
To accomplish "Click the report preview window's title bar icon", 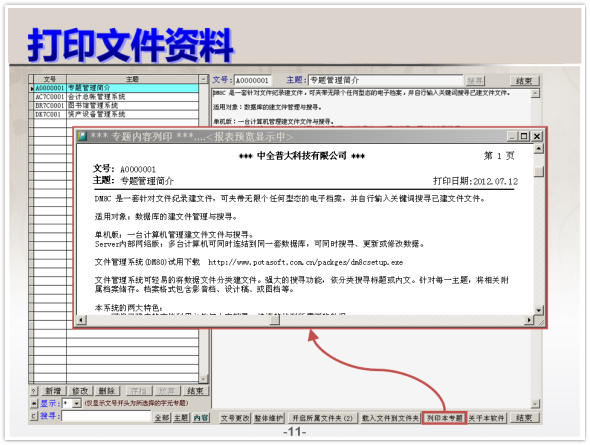I will tap(82, 136).
